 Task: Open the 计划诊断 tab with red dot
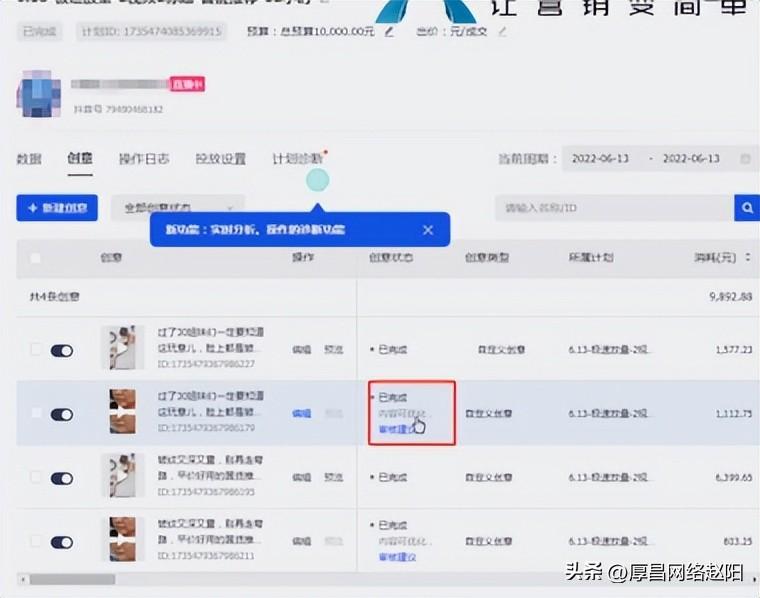tap(298, 158)
